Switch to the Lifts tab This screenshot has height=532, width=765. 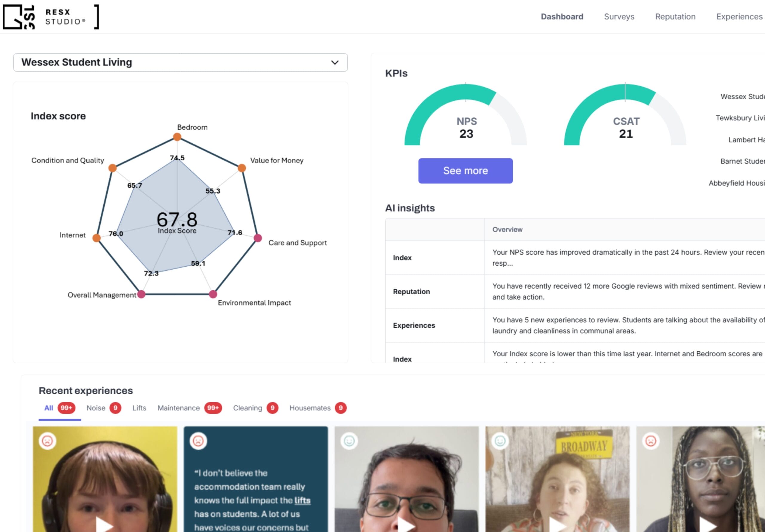(139, 408)
